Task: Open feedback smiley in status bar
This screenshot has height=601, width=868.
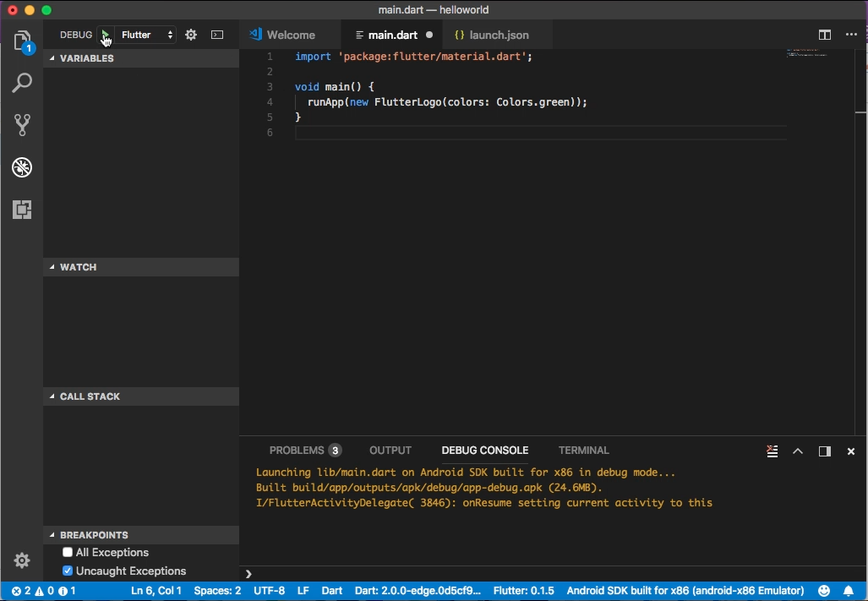Action: click(x=824, y=591)
